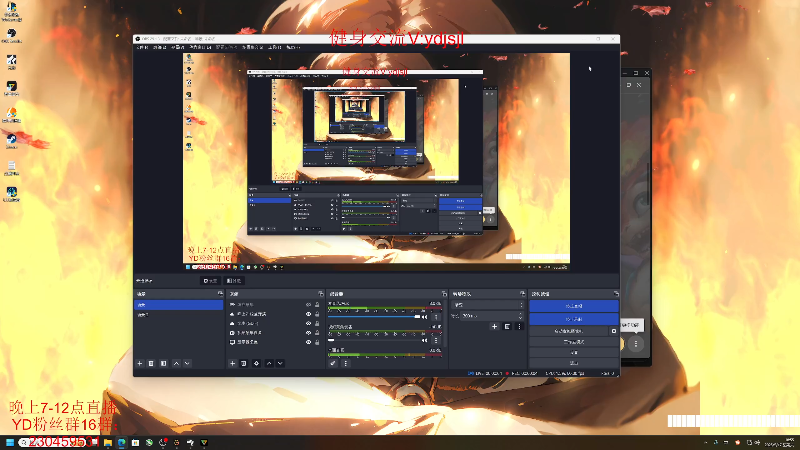800x450 pixels.
Task: Open options menu of second audio channel
Action: pos(436,340)
